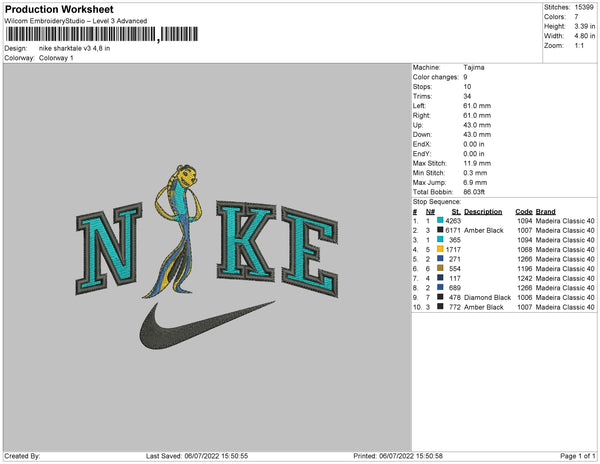Click code 1196 in the stop sequence
The width and height of the screenshot is (600, 464).
coord(524,269)
